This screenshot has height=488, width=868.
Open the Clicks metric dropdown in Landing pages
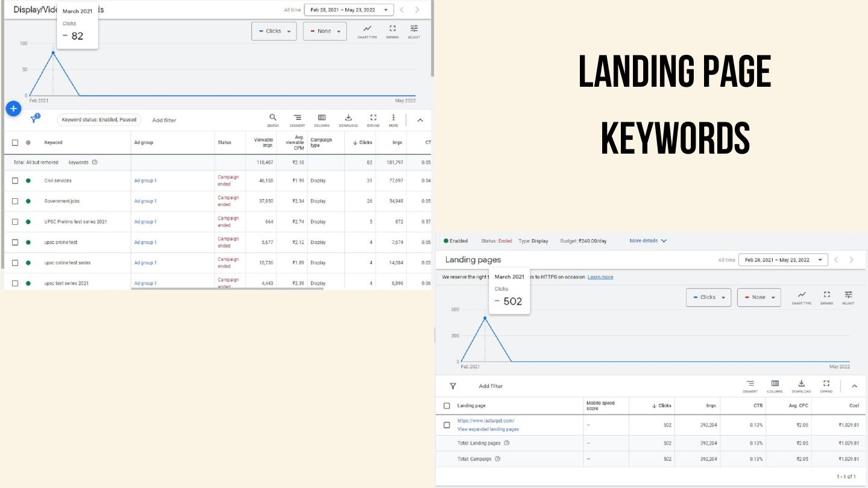click(x=709, y=297)
